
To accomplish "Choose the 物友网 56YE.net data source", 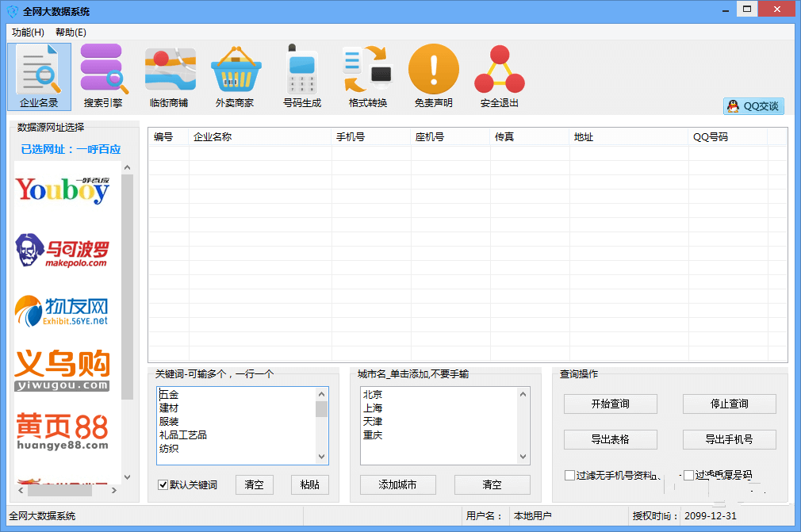I will pyautogui.click(x=63, y=311).
